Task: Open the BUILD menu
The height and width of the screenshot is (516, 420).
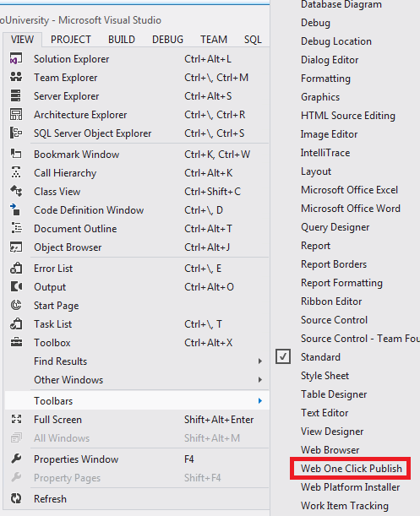Action: [x=122, y=40]
